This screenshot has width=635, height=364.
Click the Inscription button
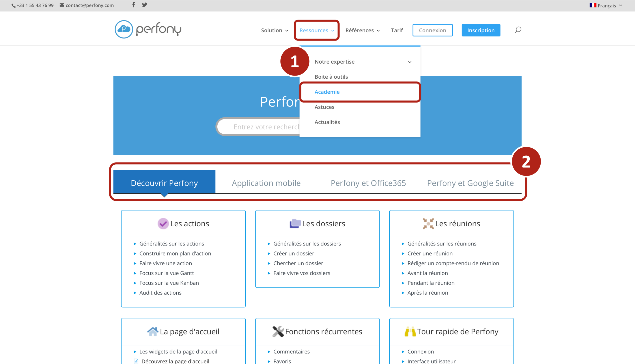(481, 30)
